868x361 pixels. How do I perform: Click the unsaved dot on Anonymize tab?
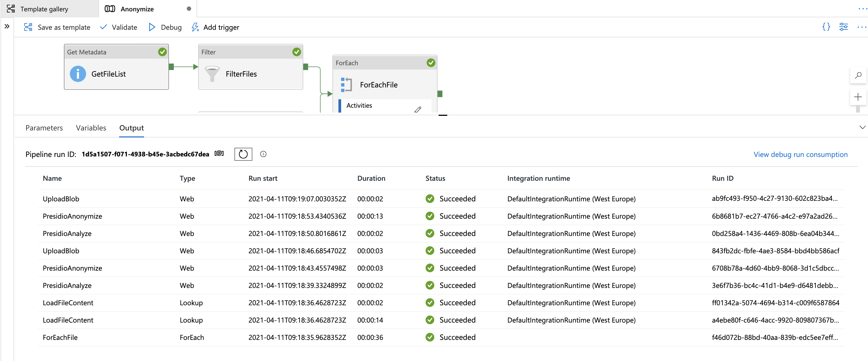[x=189, y=9]
